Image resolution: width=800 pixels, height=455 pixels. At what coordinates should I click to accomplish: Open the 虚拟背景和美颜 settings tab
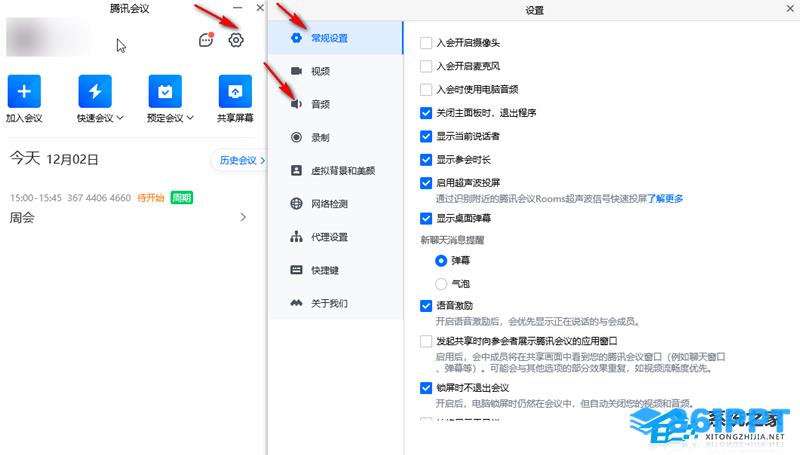tap(335, 170)
